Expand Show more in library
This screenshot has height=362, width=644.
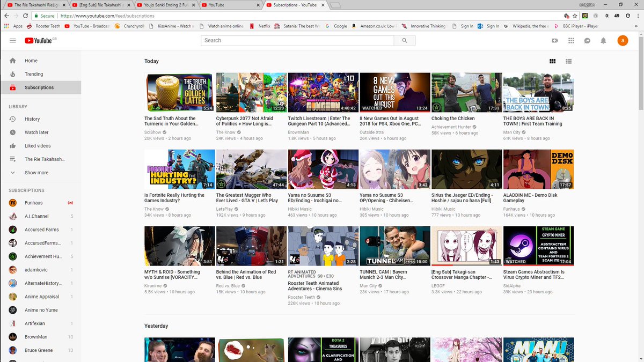click(40, 173)
